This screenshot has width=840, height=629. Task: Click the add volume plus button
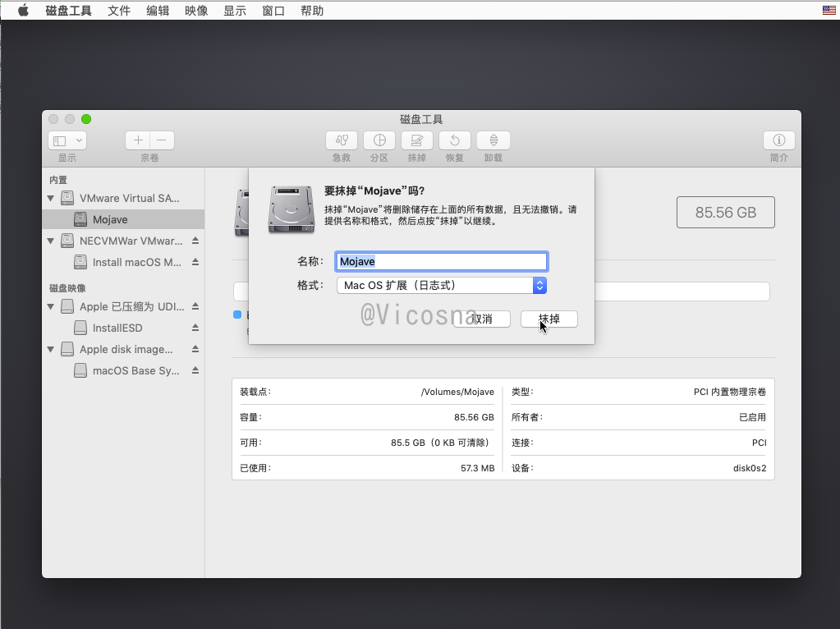[138, 140]
